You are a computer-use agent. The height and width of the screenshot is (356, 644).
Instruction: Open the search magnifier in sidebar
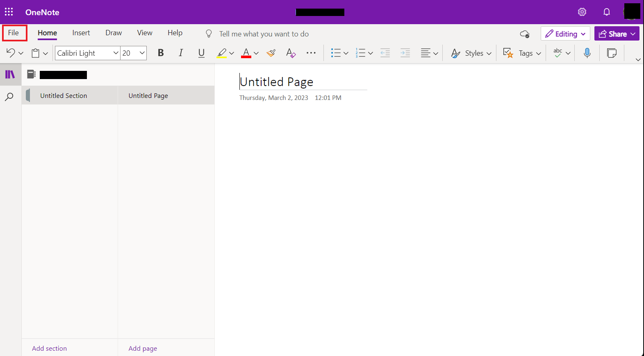pyautogui.click(x=9, y=97)
